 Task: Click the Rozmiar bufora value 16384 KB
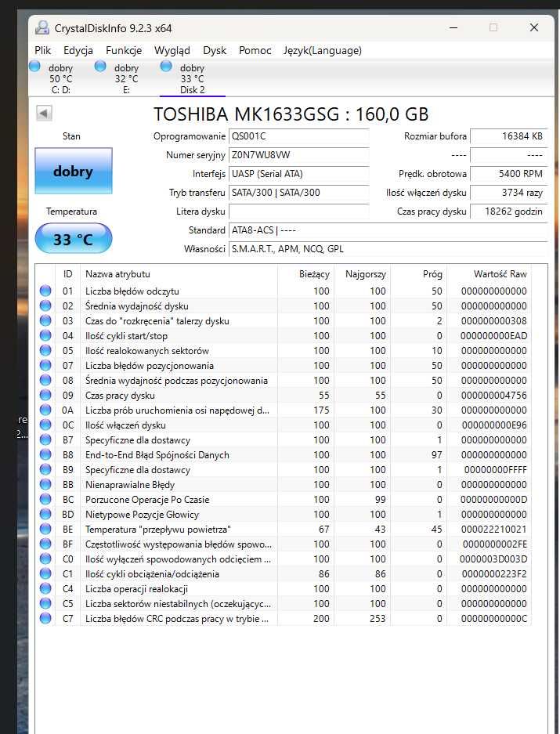(x=508, y=136)
